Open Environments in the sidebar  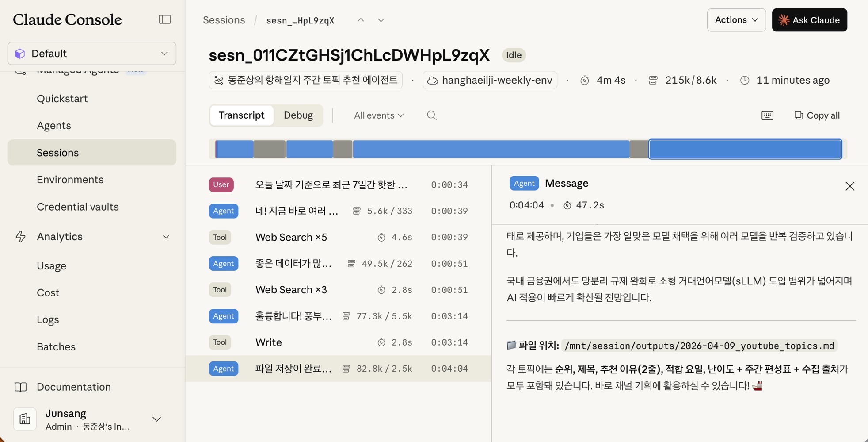tap(70, 180)
